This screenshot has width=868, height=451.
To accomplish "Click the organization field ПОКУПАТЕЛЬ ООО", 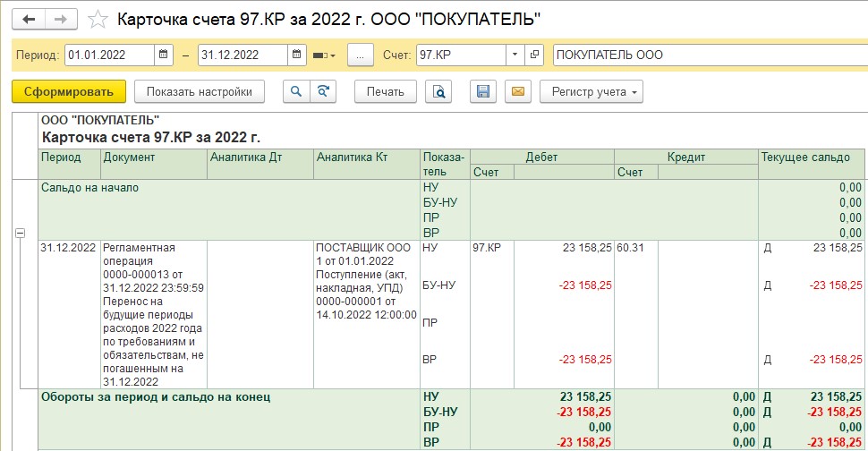I will click(711, 55).
